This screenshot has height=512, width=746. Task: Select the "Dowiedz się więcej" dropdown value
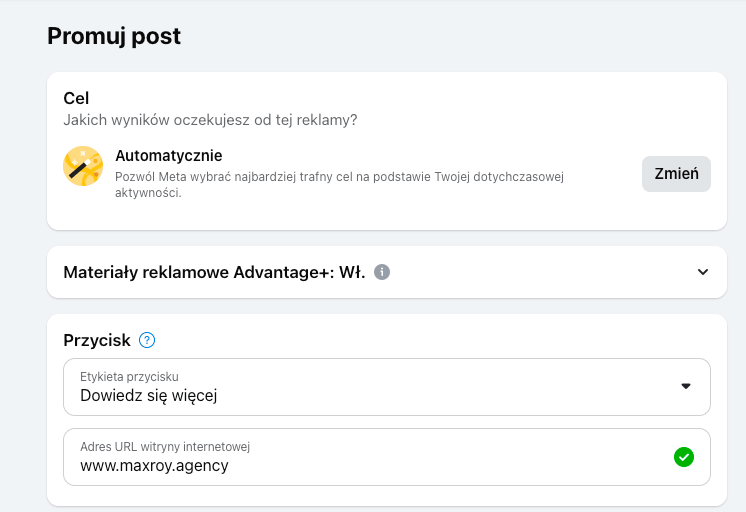point(149,395)
